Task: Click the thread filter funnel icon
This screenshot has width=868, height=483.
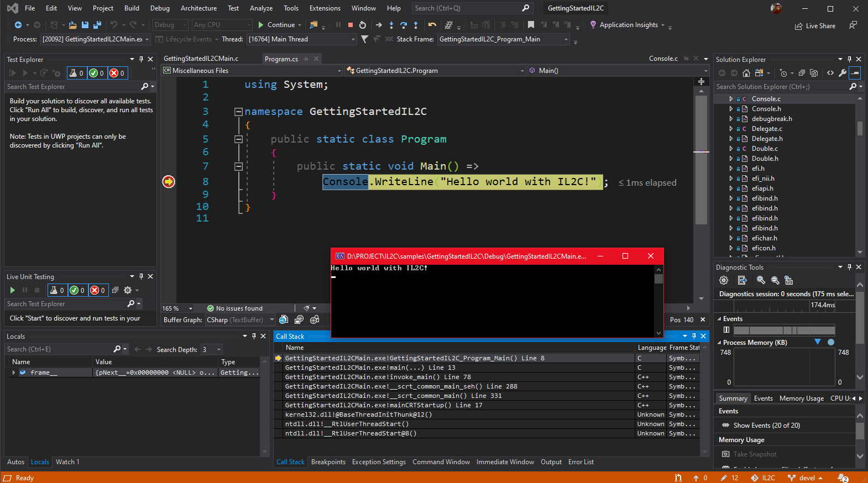Action: (365, 39)
